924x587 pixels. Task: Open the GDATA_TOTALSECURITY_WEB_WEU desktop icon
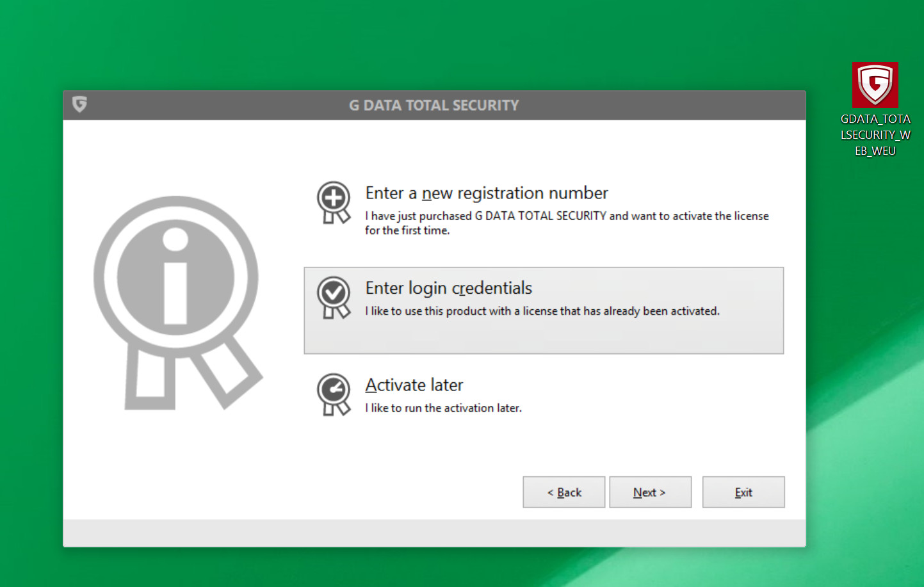875,109
